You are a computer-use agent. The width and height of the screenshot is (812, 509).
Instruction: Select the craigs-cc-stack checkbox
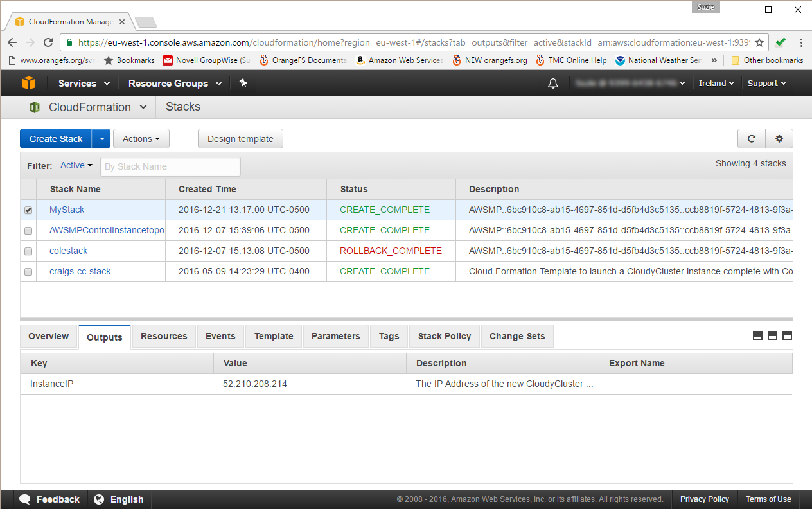(x=28, y=271)
